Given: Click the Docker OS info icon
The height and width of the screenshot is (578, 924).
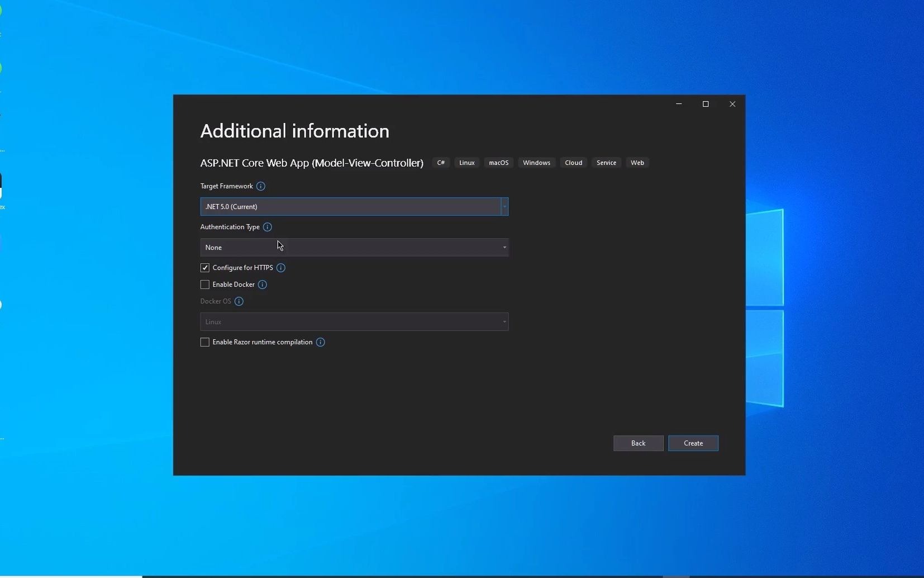Looking at the screenshot, I should (x=239, y=301).
